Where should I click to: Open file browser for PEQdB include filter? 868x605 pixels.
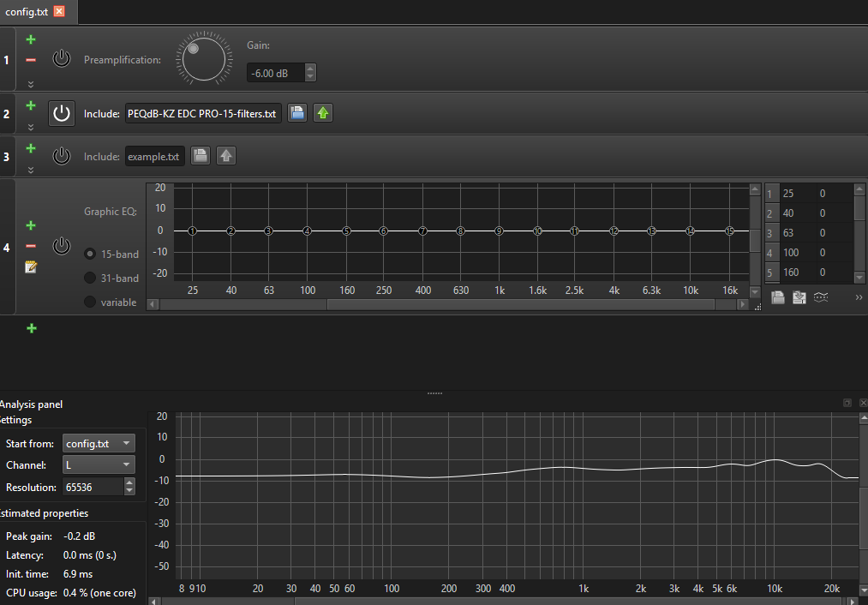coord(297,113)
